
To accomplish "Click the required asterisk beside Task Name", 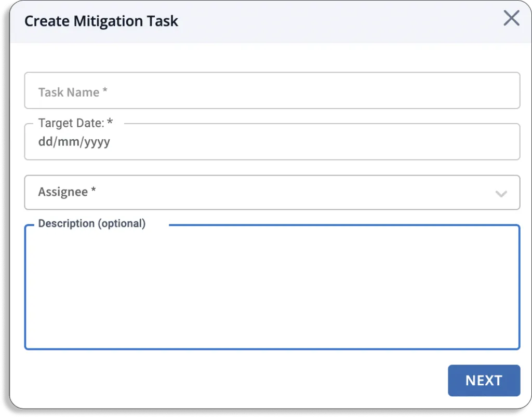I will [105, 90].
